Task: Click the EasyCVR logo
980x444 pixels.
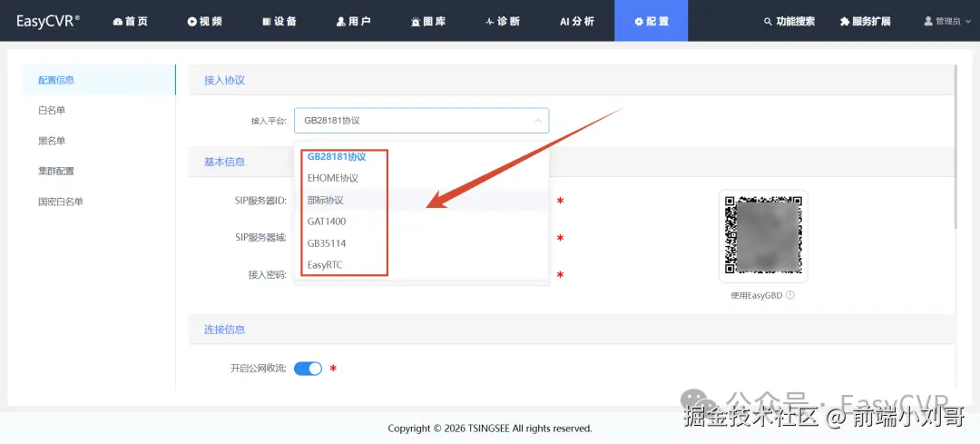Action: (x=48, y=21)
